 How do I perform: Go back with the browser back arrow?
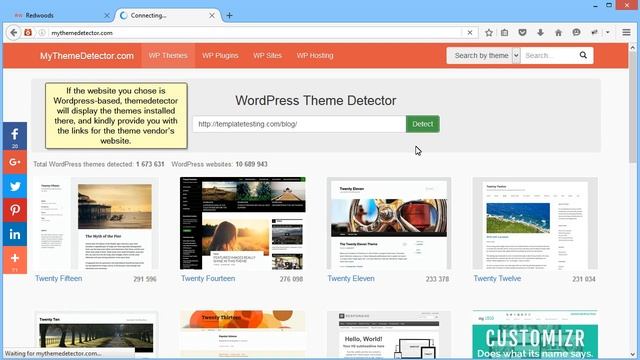pos(13,33)
